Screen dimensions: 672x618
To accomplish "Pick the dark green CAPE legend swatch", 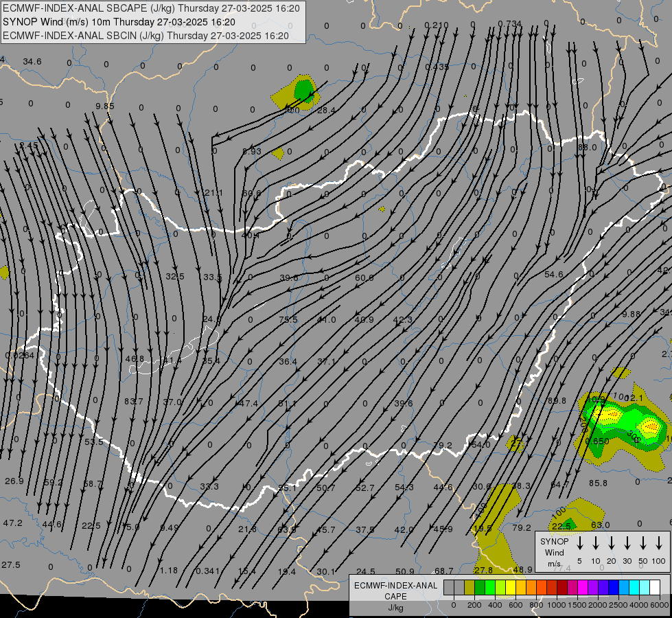I will coord(480,588).
